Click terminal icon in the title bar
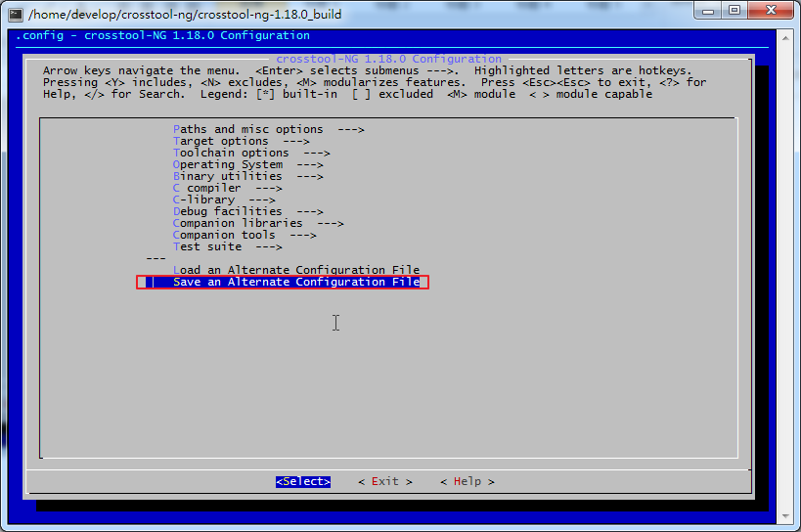 (16, 15)
